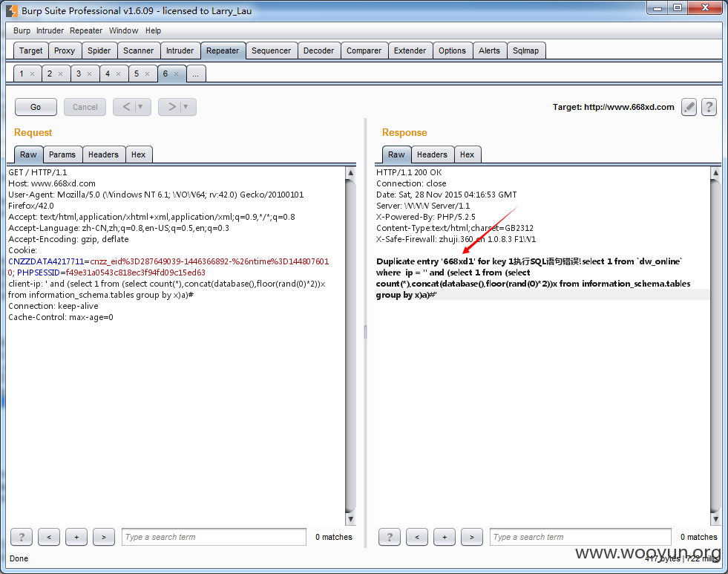The width and height of the screenshot is (728, 574).
Task: Open the Burp menu
Action: 22,30
